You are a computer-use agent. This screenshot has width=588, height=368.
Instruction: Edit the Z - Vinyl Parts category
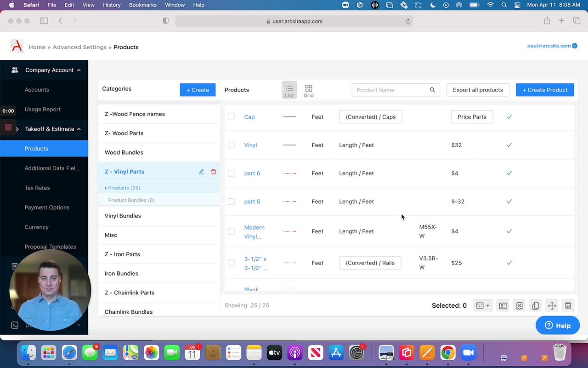201,172
